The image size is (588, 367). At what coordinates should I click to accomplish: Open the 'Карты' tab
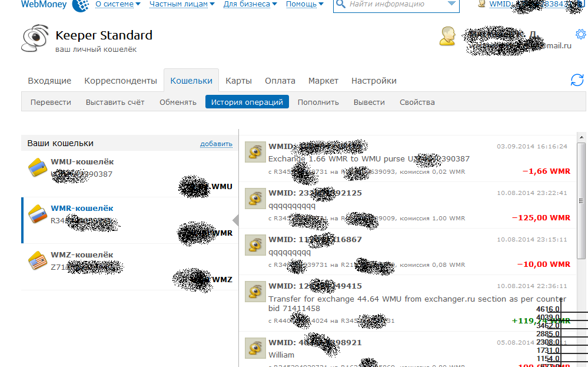coord(238,81)
